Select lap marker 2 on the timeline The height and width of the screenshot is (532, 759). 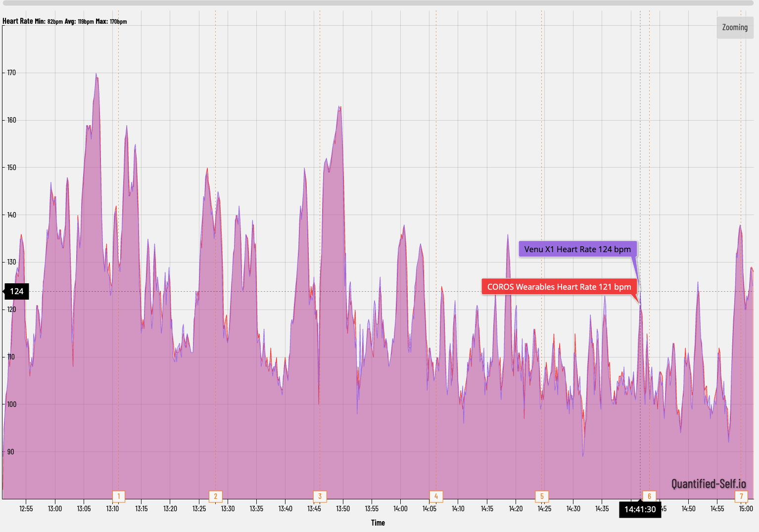click(x=216, y=496)
